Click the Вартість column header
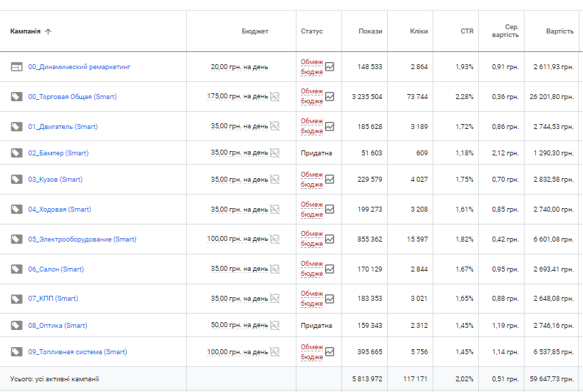This screenshot has height=392, width=583. (559, 31)
